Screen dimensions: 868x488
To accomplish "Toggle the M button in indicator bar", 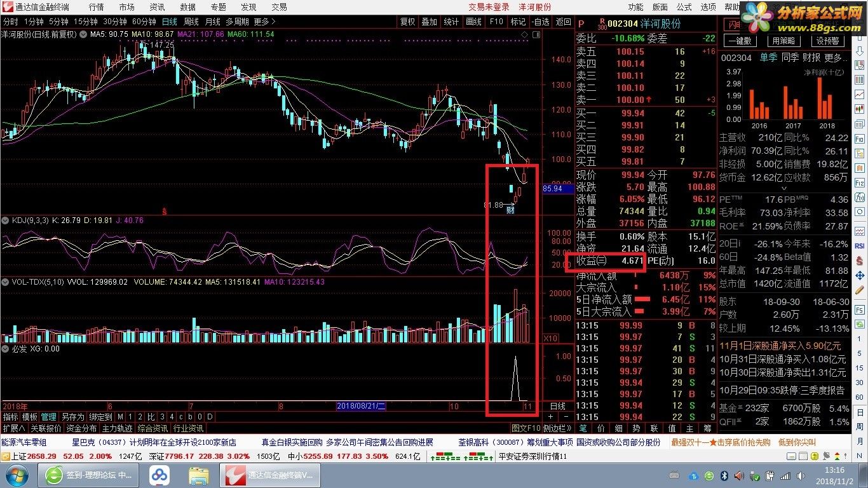I will pyautogui.click(x=120, y=417).
